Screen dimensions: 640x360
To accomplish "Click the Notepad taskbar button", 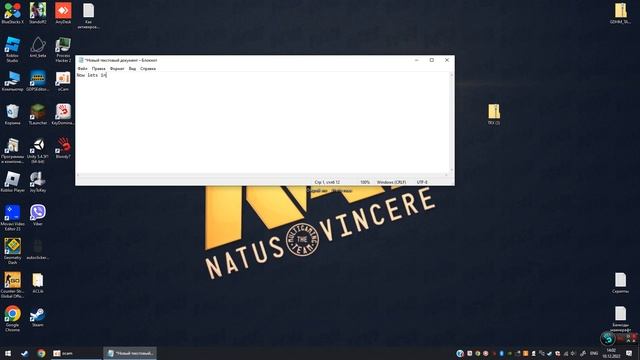I will coord(130,353).
